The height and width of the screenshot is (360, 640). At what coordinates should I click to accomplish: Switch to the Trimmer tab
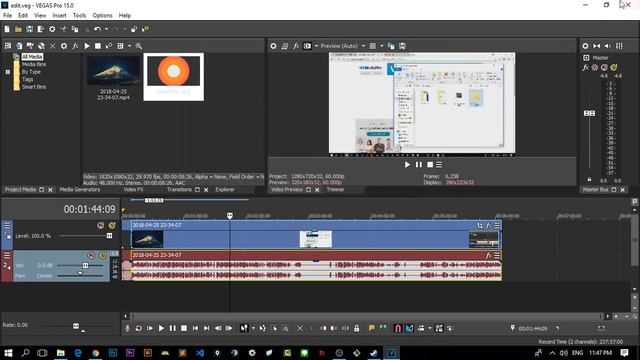coord(335,190)
